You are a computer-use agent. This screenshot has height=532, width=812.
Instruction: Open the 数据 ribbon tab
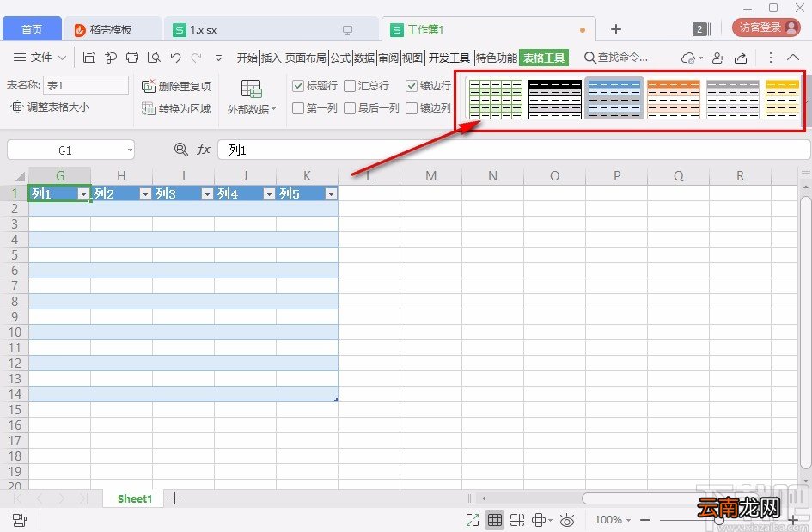pyautogui.click(x=364, y=58)
